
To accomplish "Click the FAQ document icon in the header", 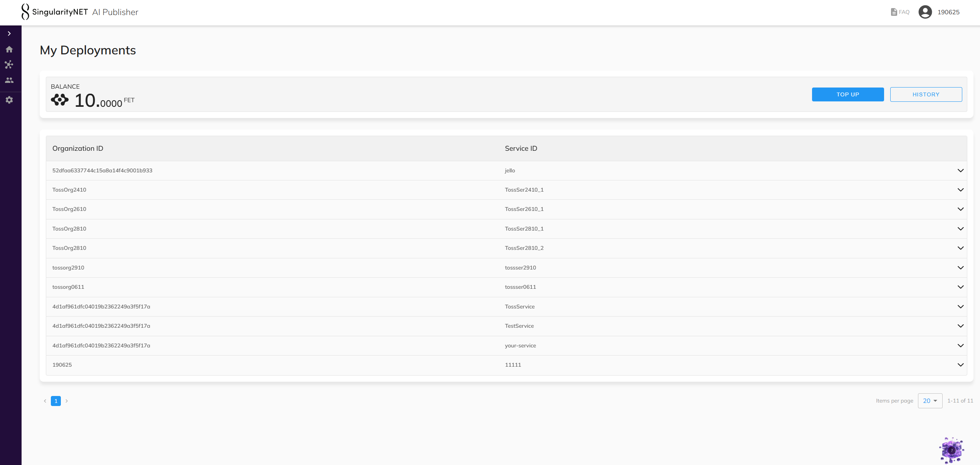I will 894,12.
